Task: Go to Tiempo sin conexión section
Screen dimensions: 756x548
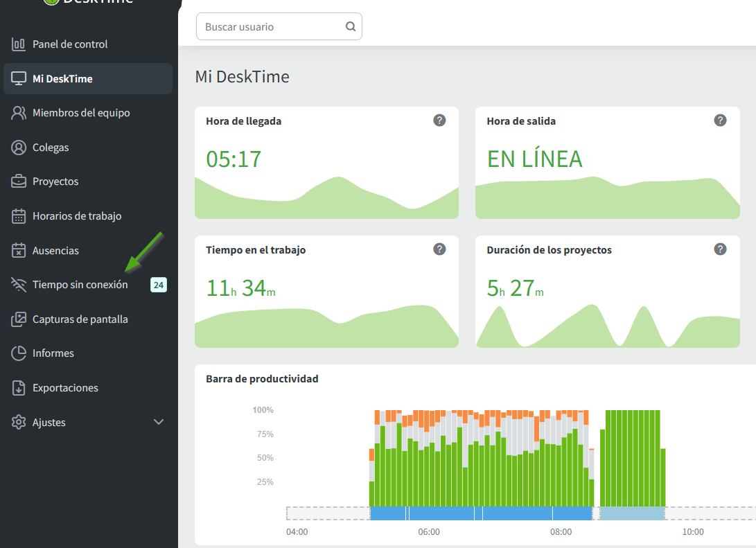Action: click(x=80, y=285)
